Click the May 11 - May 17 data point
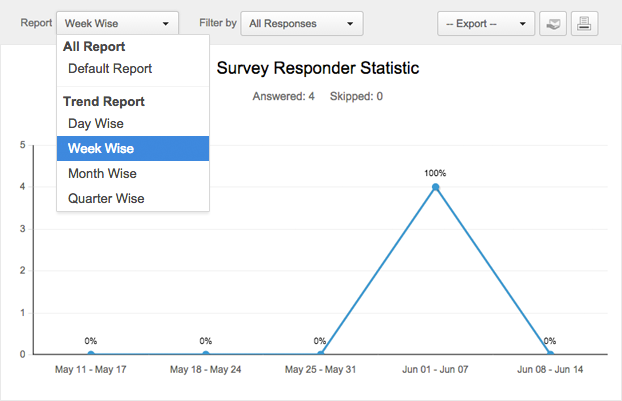 [91, 354]
